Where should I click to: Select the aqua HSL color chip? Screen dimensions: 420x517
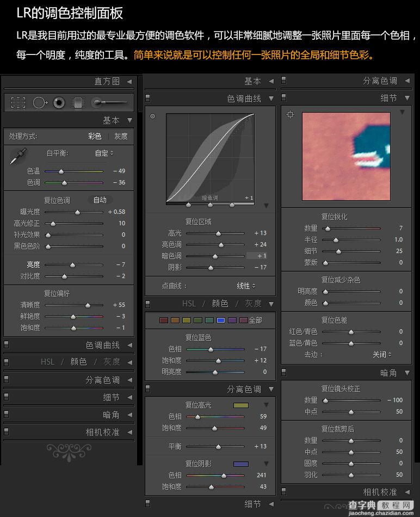pos(209,320)
